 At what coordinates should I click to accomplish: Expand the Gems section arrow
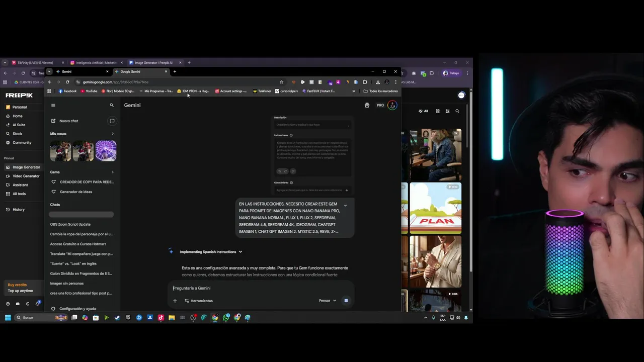pyautogui.click(x=112, y=172)
